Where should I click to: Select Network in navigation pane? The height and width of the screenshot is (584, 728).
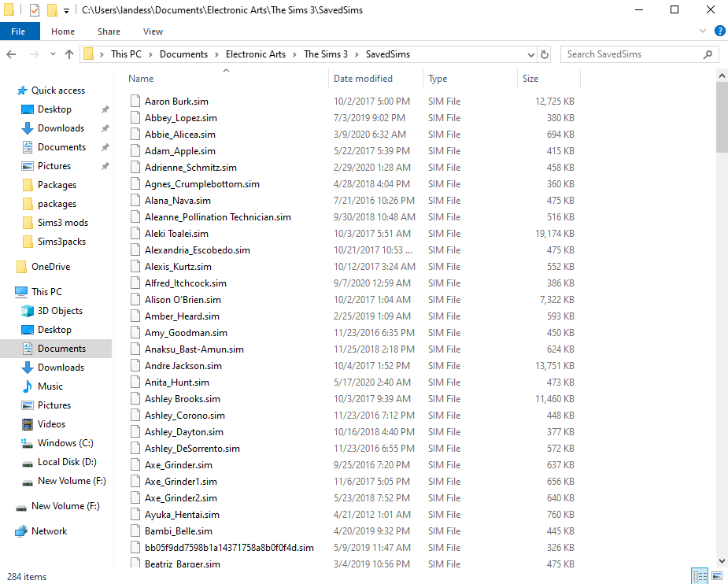[49, 531]
